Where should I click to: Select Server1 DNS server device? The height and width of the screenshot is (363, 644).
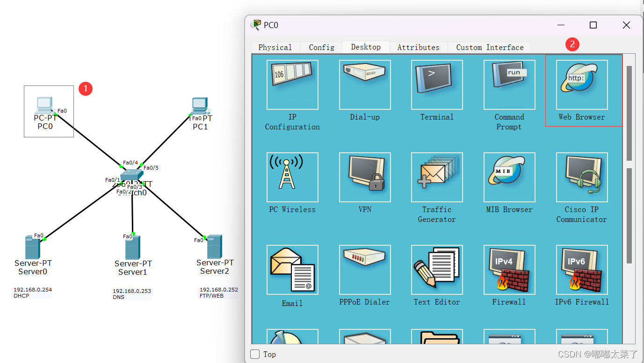pyautogui.click(x=132, y=248)
